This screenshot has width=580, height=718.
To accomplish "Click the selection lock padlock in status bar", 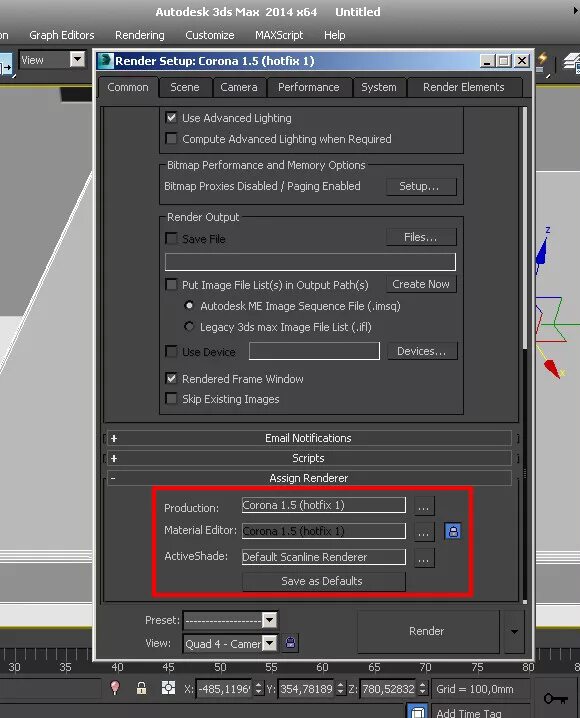I will pyautogui.click(x=141, y=688).
